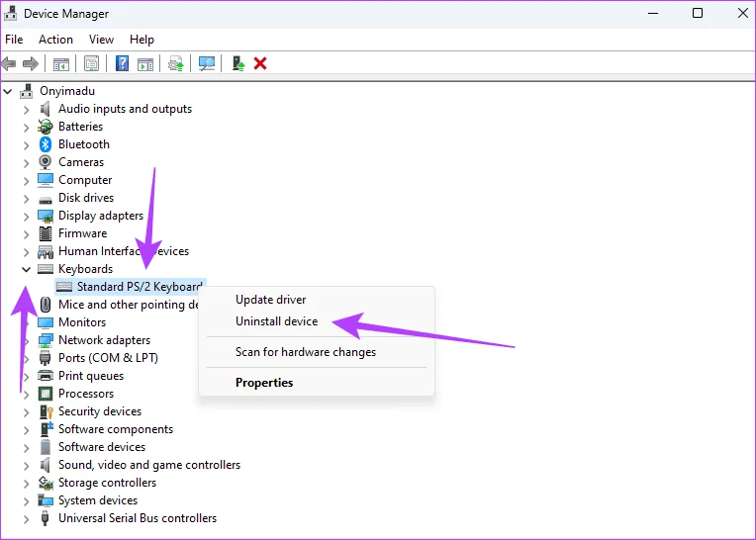Click the Forward arrow in the toolbar

31,63
